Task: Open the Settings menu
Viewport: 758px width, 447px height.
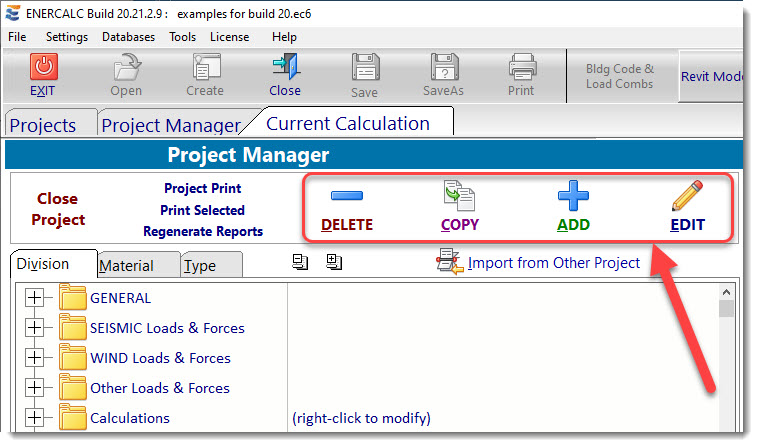Action: coord(66,37)
